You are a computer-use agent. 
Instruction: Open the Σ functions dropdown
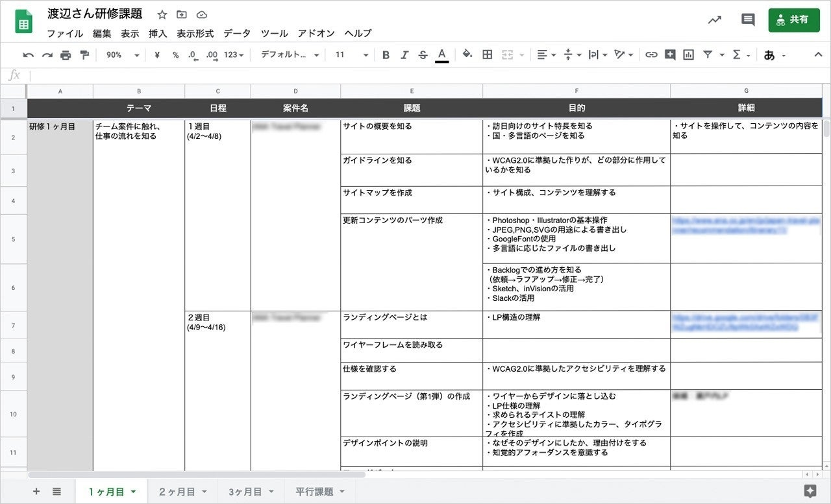741,55
